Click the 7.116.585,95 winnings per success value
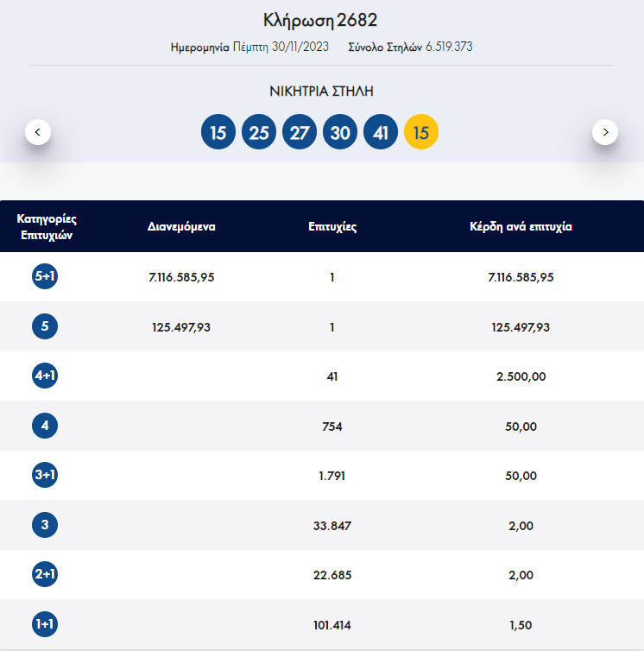 (520, 277)
